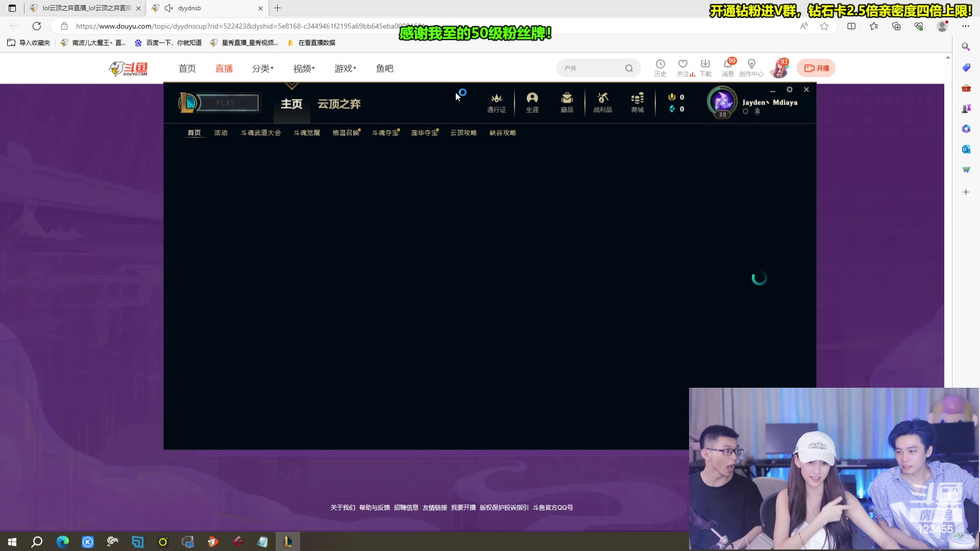Switch to lol云顶之弈直播 browser tab
Screen dimensions: 980x551
point(85,8)
